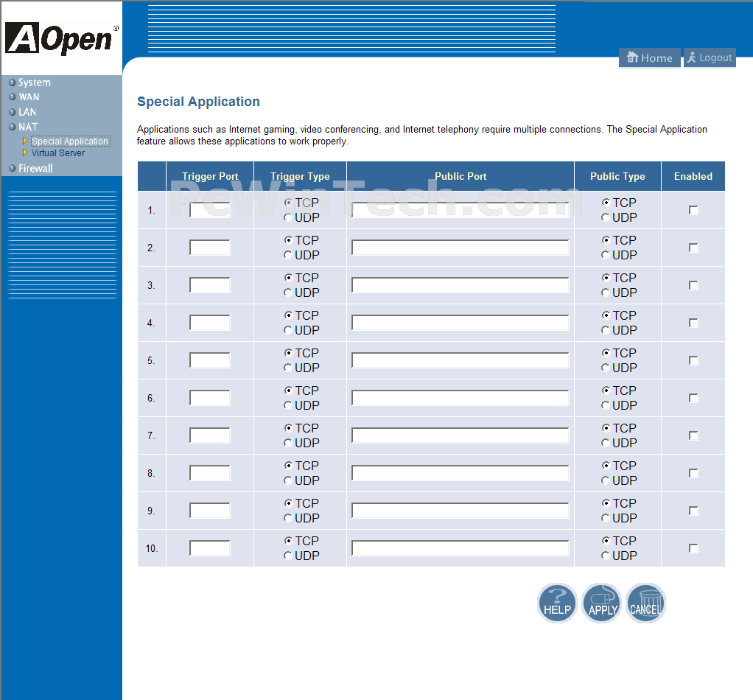753x700 pixels.
Task: Select UDP trigger type for row 6
Action: pyautogui.click(x=288, y=405)
